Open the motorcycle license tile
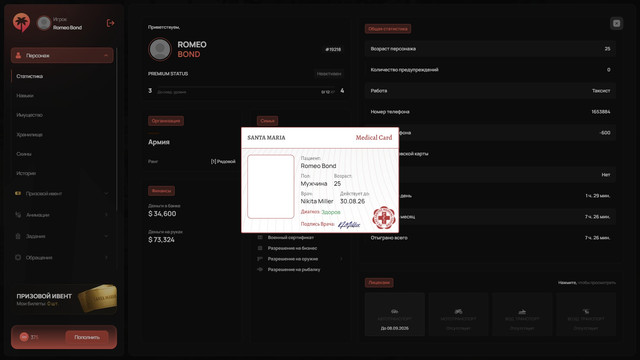640x360 pixels. point(458,314)
